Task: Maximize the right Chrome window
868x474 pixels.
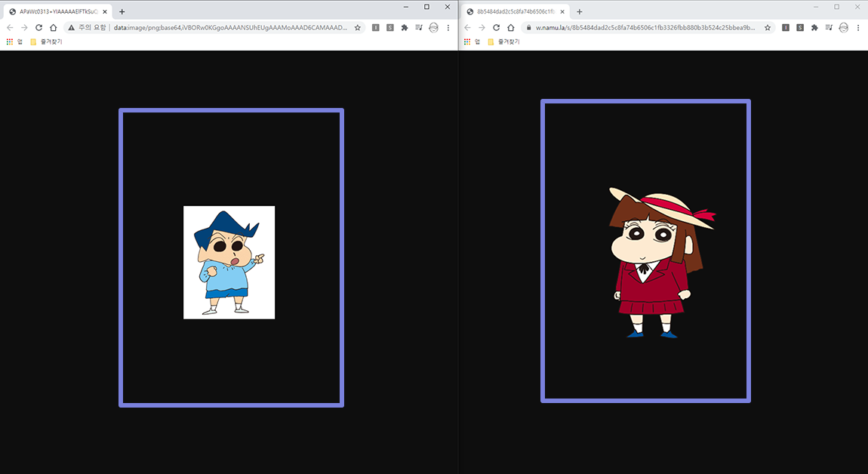Action: (x=836, y=7)
